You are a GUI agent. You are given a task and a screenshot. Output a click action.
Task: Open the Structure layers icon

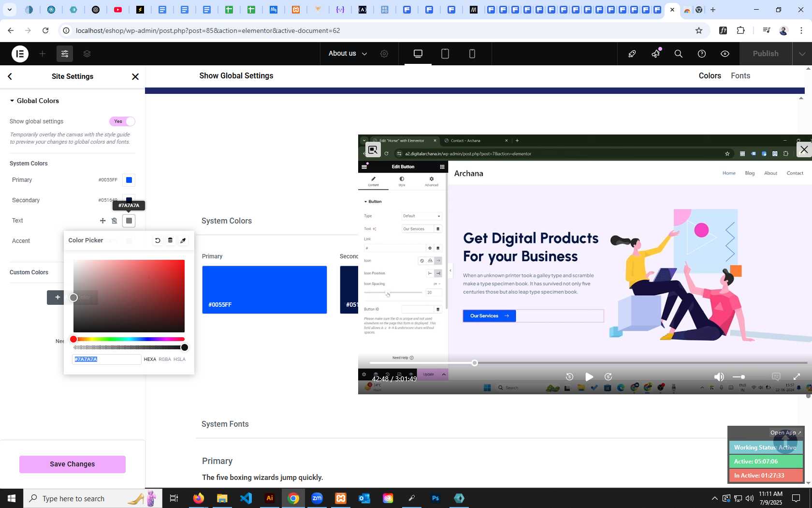click(87, 54)
